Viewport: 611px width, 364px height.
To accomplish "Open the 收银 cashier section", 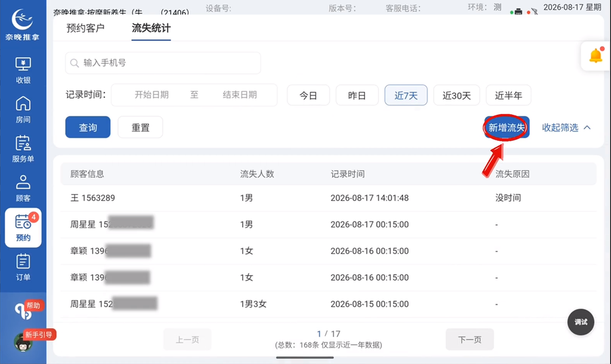I will [x=23, y=70].
